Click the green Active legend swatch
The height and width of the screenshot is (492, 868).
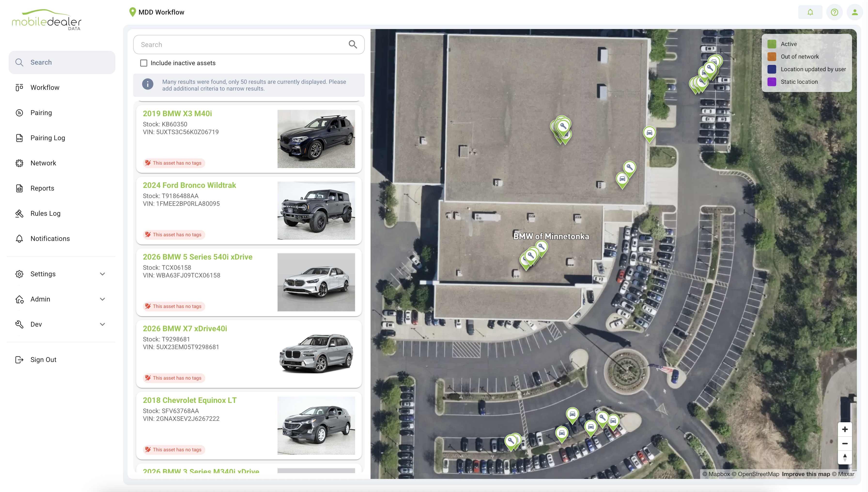pyautogui.click(x=772, y=44)
